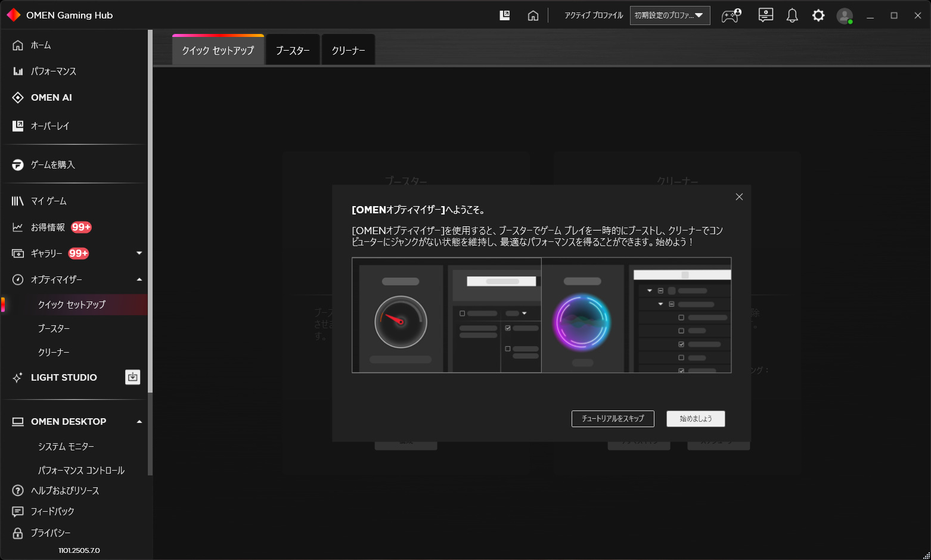Expand the ギャラリー sidebar section arrow
Viewport: 931px width, 560px height.
click(x=139, y=253)
